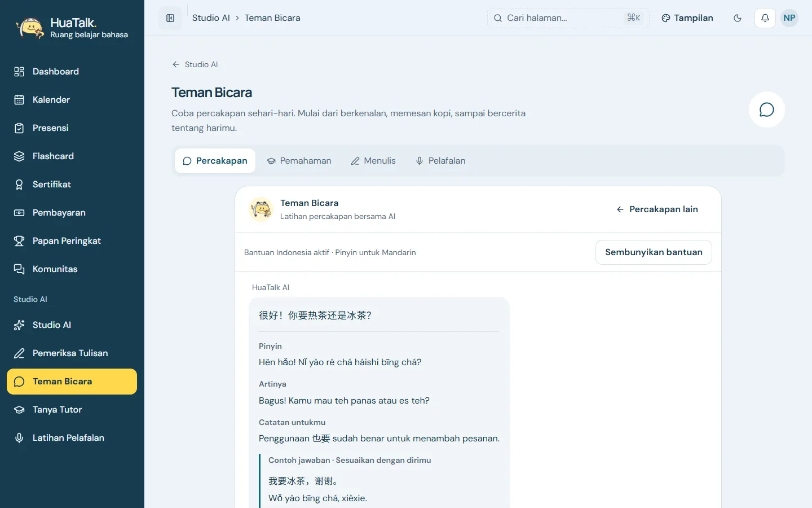812x508 pixels.
Task: Focus the Cari halaman search field
Action: [568, 18]
